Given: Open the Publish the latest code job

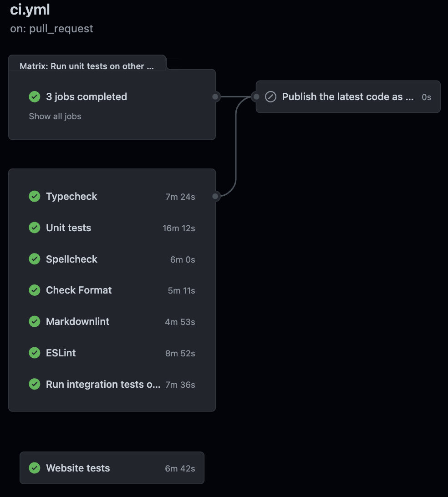Looking at the screenshot, I should (x=348, y=96).
